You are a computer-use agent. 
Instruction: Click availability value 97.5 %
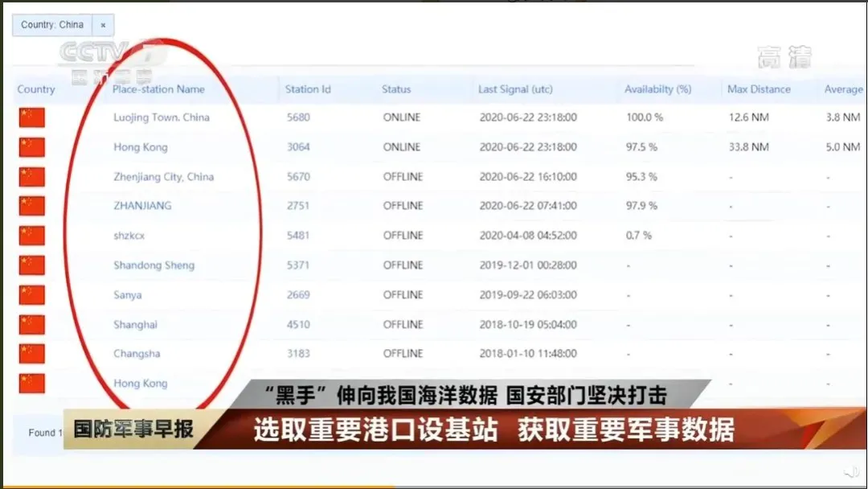[641, 147]
